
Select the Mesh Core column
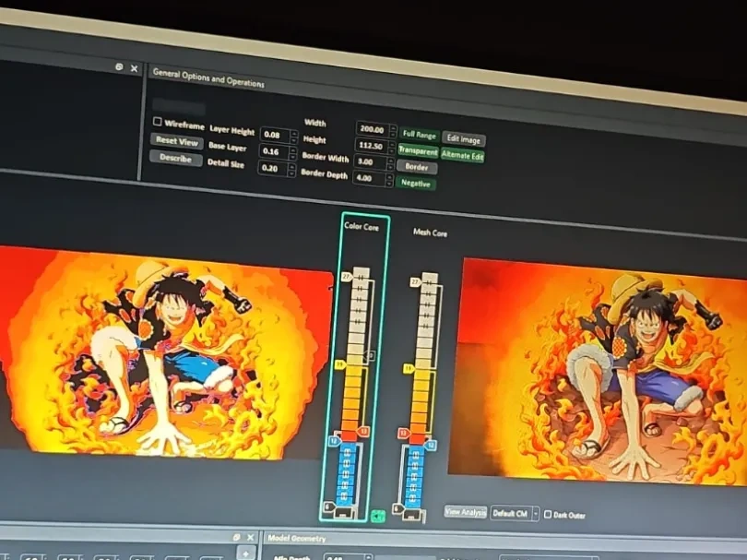431,233
